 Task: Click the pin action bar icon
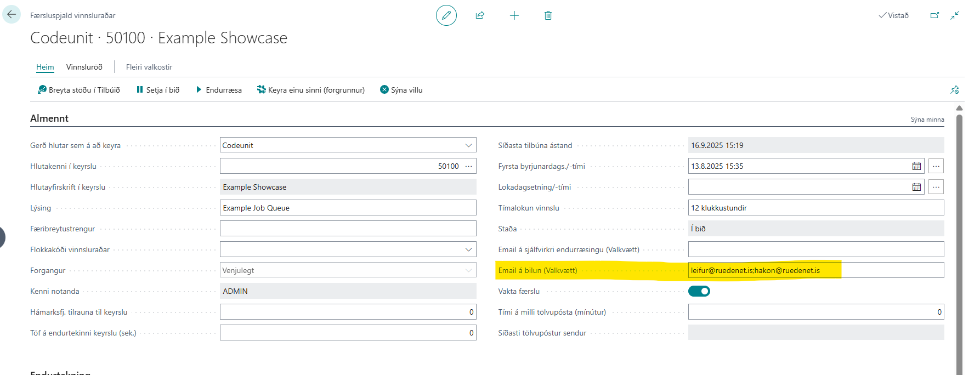coord(954,90)
